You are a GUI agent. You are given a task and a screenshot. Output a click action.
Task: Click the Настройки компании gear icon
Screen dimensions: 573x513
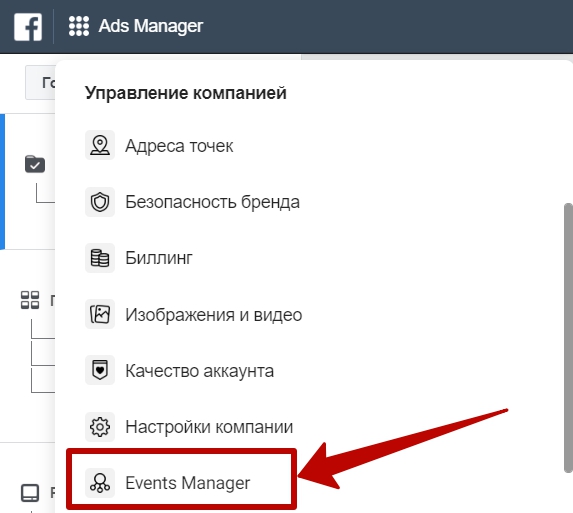(x=100, y=426)
